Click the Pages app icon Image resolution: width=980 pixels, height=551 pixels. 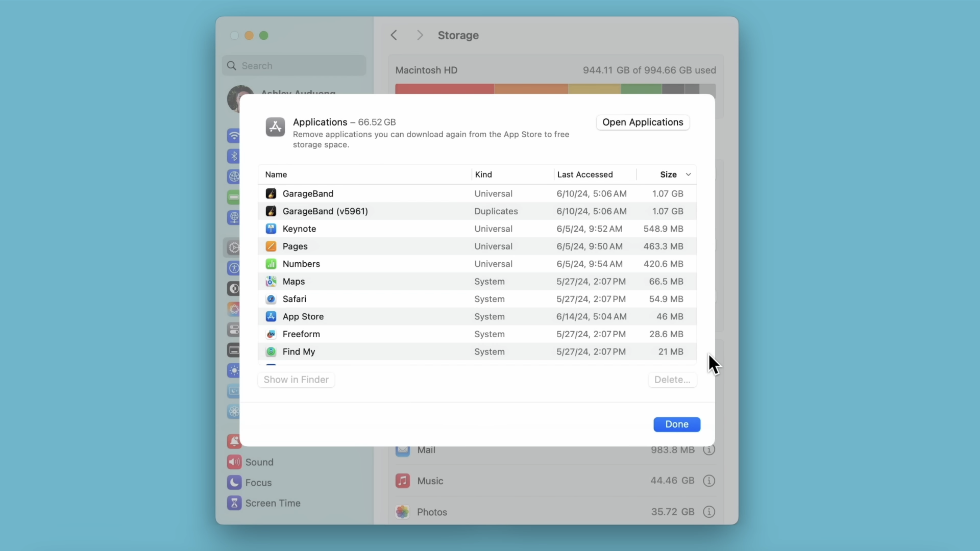271,246
